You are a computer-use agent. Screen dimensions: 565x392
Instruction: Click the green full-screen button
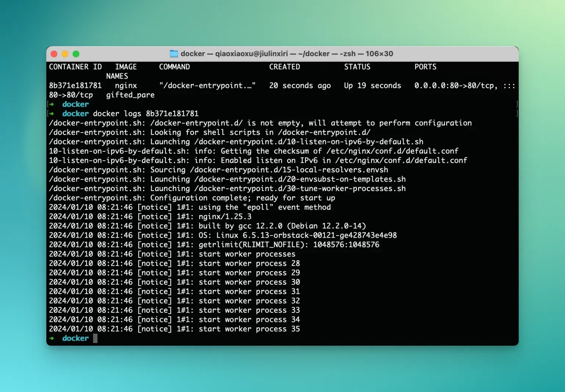click(x=76, y=54)
